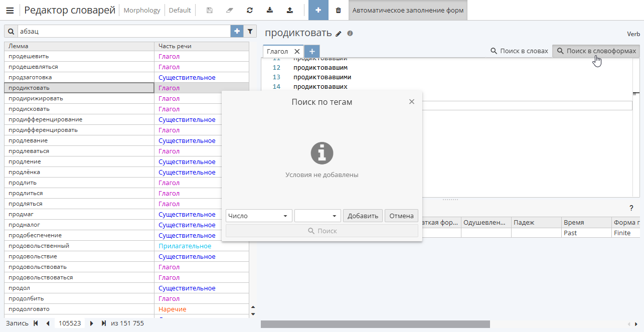This screenshot has width=644, height=332.
Task: Click the lemma list scroll-down arrow
Action: pos(253,314)
